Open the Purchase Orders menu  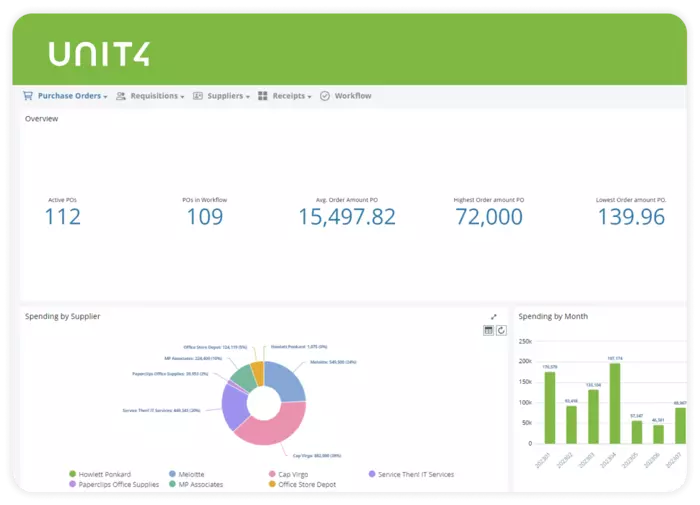click(x=69, y=96)
